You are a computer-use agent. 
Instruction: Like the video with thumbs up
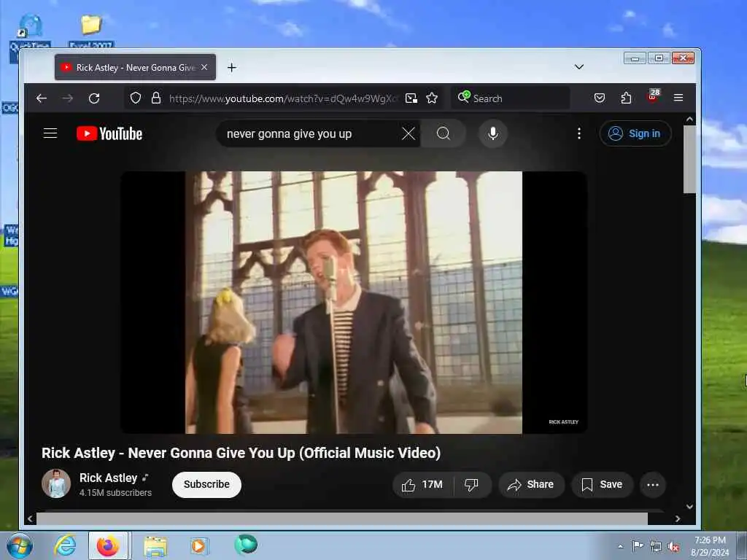[422, 485]
